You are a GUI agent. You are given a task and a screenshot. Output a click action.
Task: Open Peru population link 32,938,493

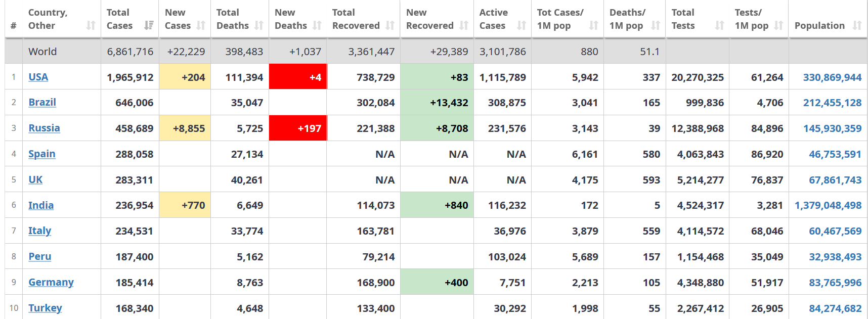[835, 257]
